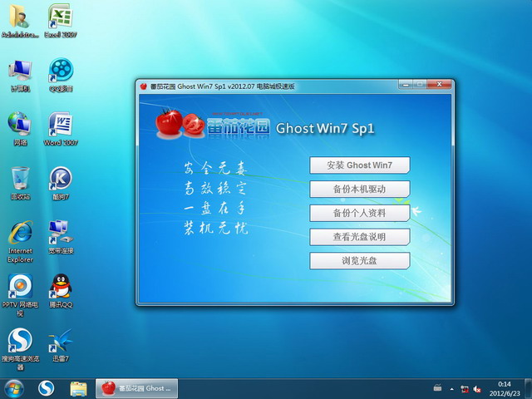Open Internet Explorer desktop icon
Image resolution: width=532 pixels, height=399 pixels.
pos(20,242)
